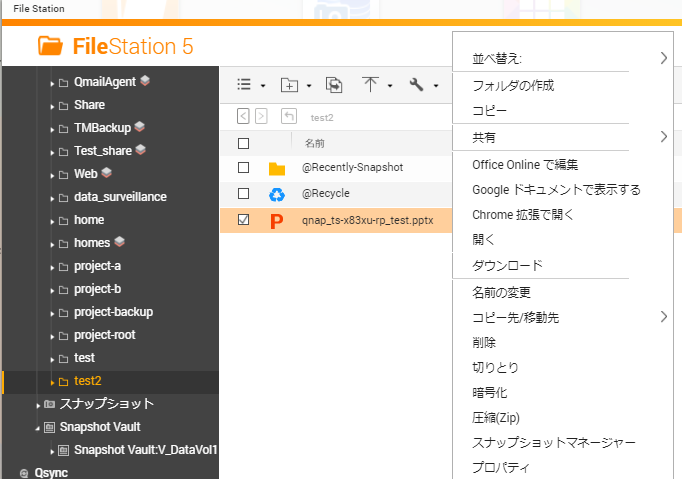This screenshot has height=479, width=682.
Task: Click the PowerPoint icon of the pptx file
Action: pos(277,220)
